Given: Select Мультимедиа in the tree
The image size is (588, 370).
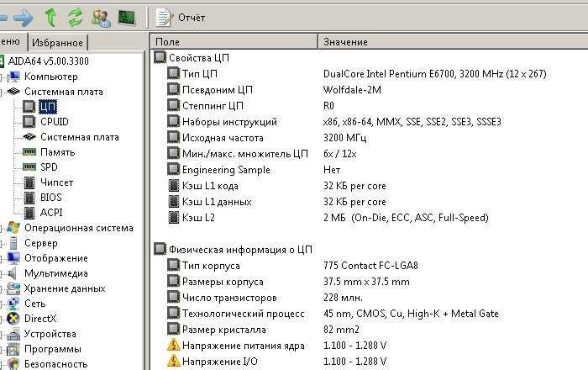Looking at the screenshot, I should pyautogui.click(x=56, y=273).
